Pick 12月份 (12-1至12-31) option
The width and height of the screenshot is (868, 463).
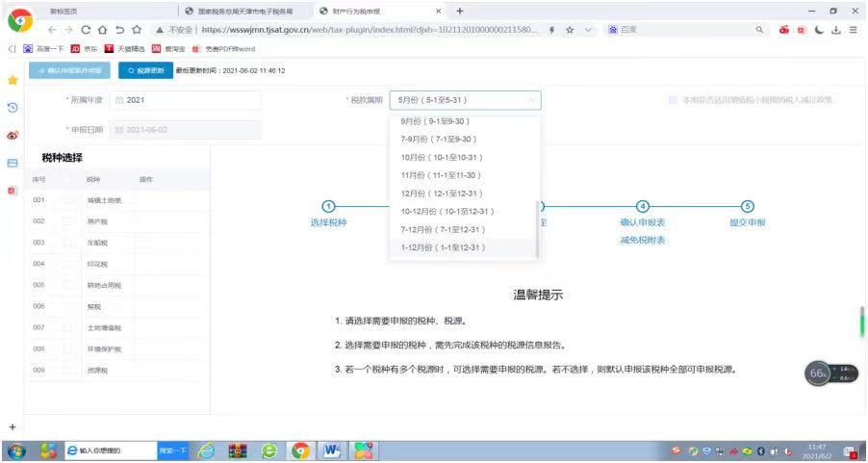coord(463,193)
